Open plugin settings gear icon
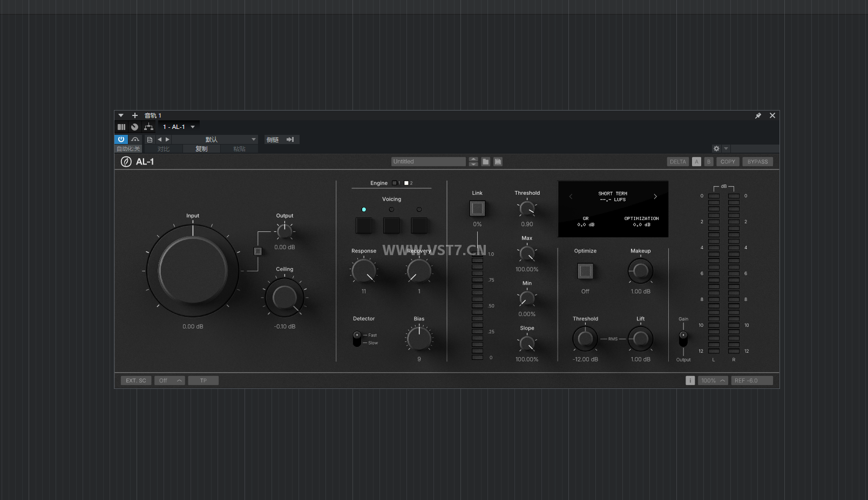The height and width of the screenshot is (500, 868). click(716, 148)
